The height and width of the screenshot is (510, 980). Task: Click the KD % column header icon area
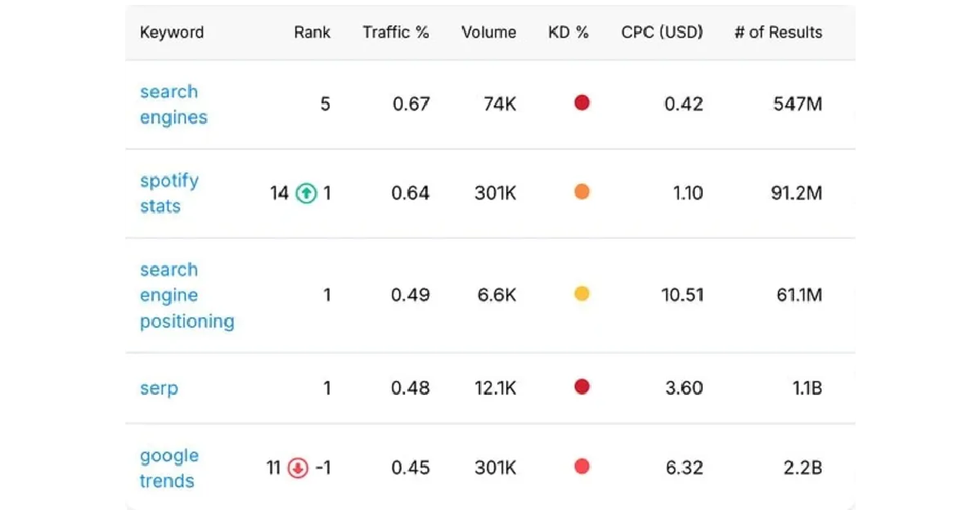coord(569,33)
